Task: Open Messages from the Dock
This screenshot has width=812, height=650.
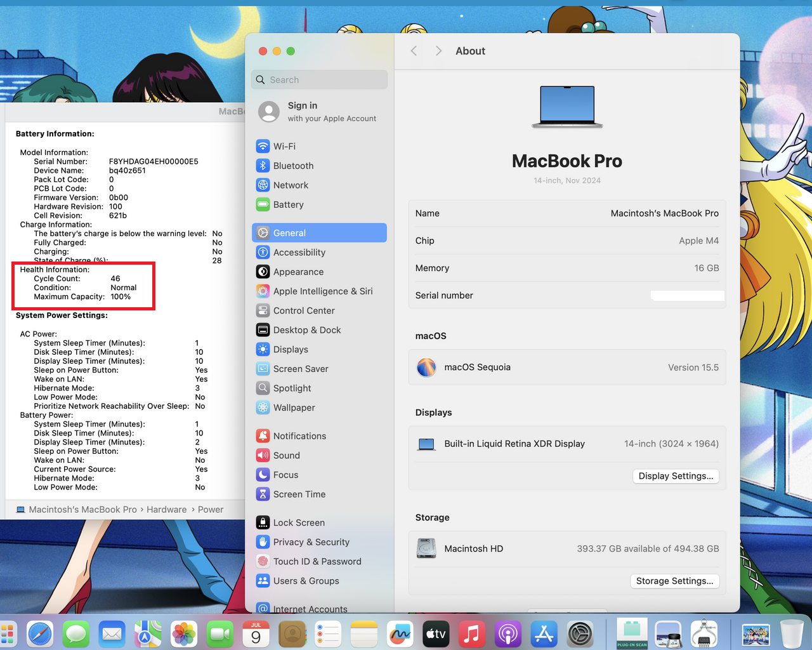Action: (75, 633)
